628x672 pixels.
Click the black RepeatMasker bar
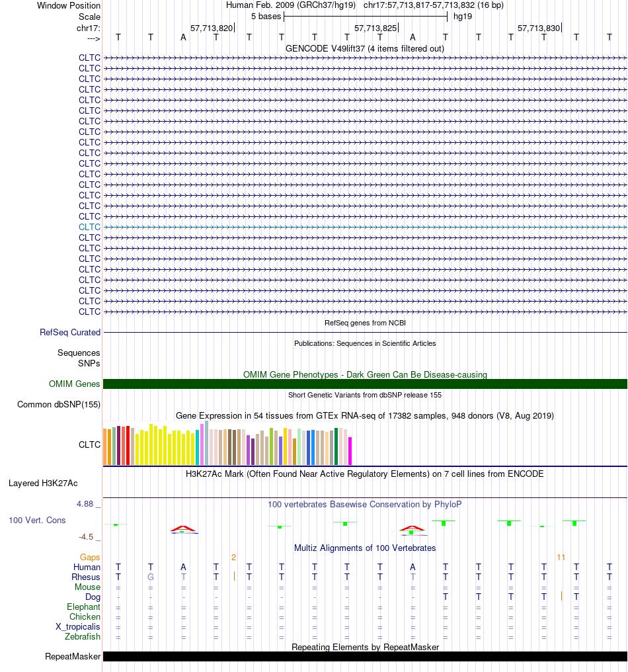366,657
